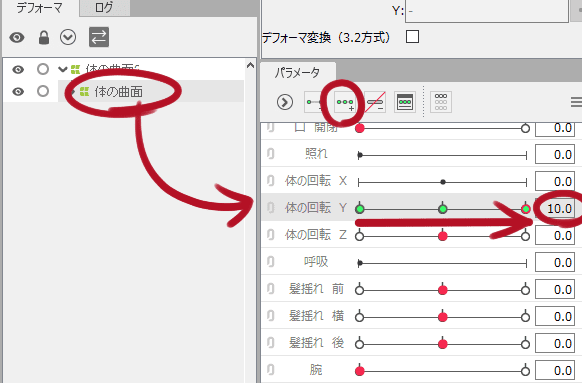
Task: Click the left green key of 体の回転 Y
Action: click(359, 209)
